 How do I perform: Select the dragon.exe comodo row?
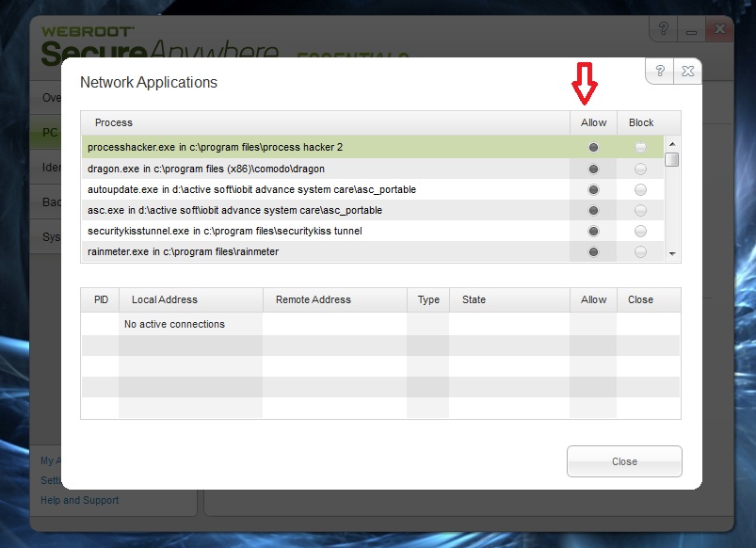point(373,169)
